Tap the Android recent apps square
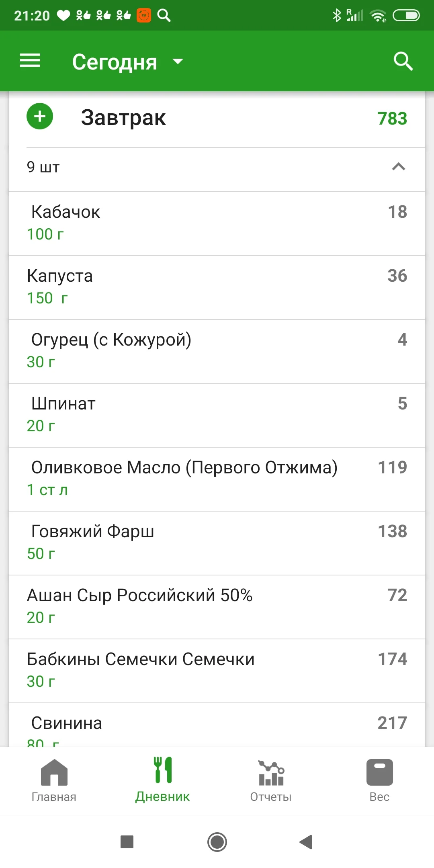The height and width of the screenshot is (868, 434). coord(127,841)
